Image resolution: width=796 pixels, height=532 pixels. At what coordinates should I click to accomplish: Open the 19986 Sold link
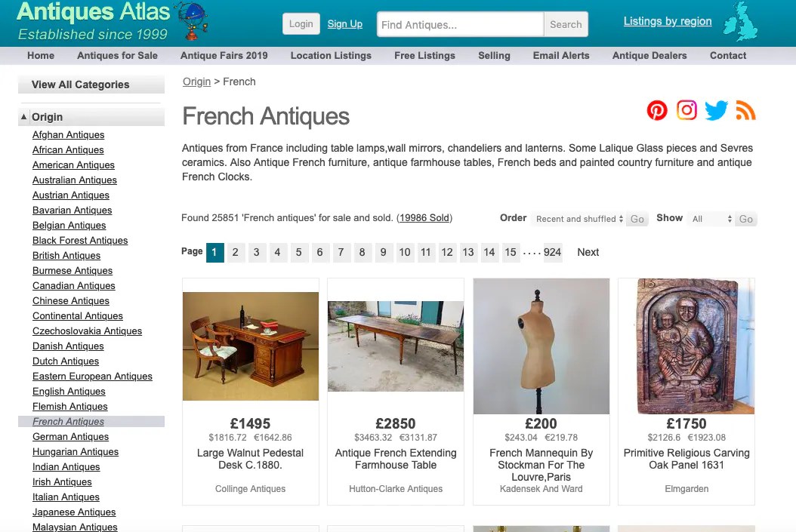(424, 217)
